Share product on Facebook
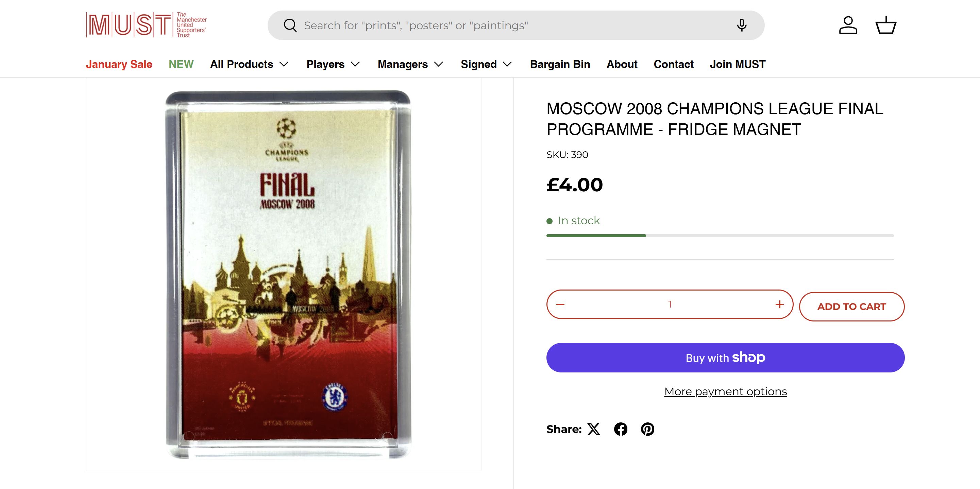The width and height of the screenshot is (980, 489). 621,429
